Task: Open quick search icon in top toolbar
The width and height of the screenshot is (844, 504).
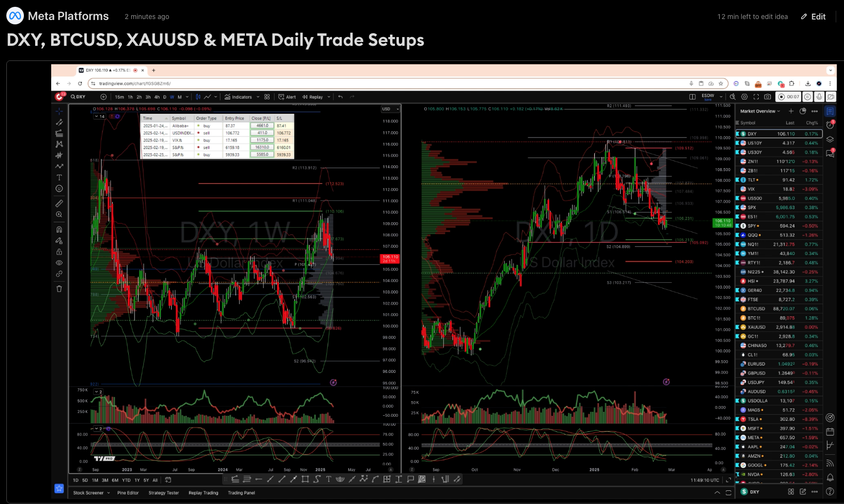Action: coord(732,97)
